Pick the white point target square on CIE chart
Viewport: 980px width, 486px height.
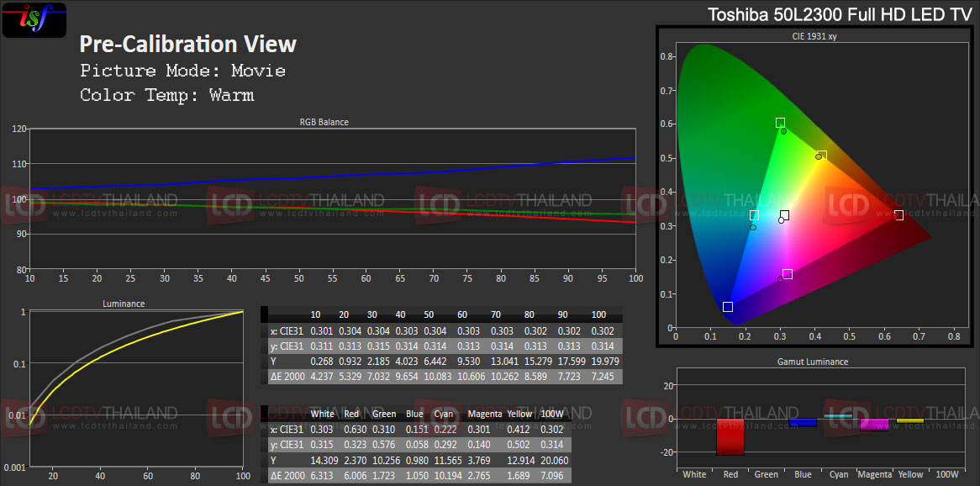click(784, 215)
